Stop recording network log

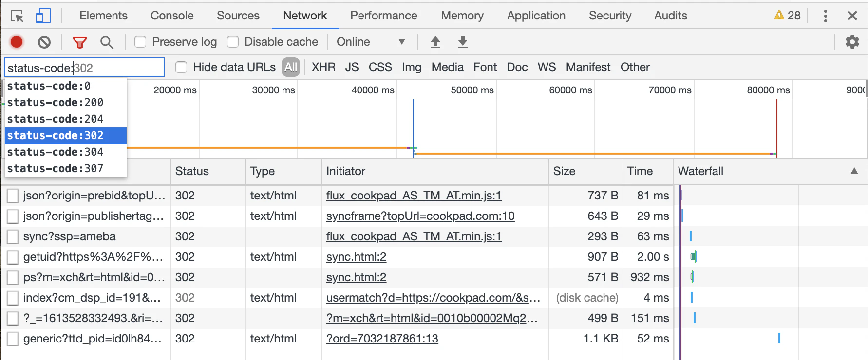pos(17,42)
